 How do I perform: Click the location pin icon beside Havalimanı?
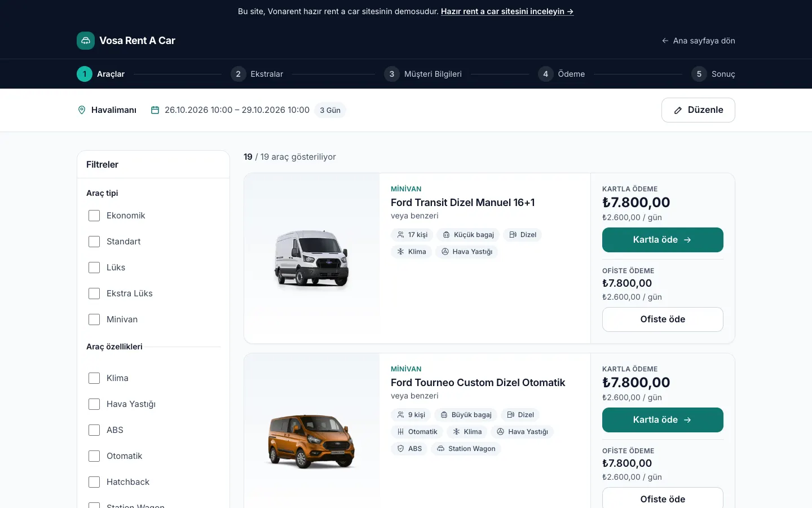click(82, 110)
